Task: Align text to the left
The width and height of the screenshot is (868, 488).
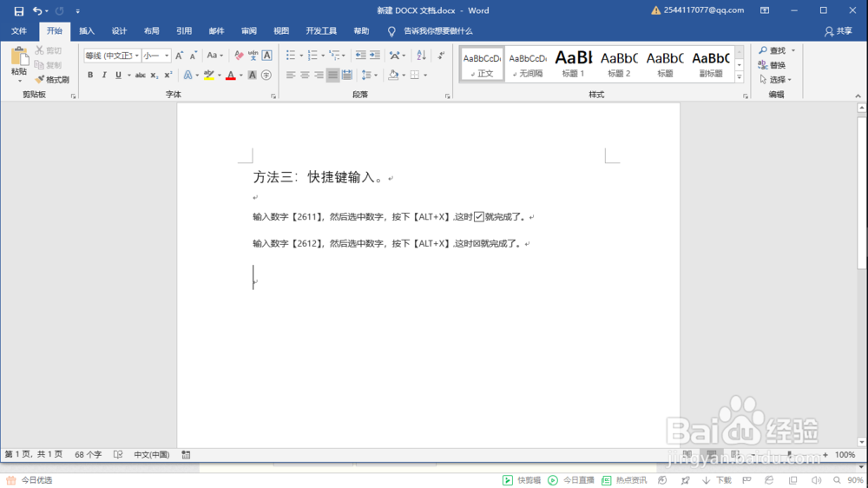Action: (x=291, y=75)
